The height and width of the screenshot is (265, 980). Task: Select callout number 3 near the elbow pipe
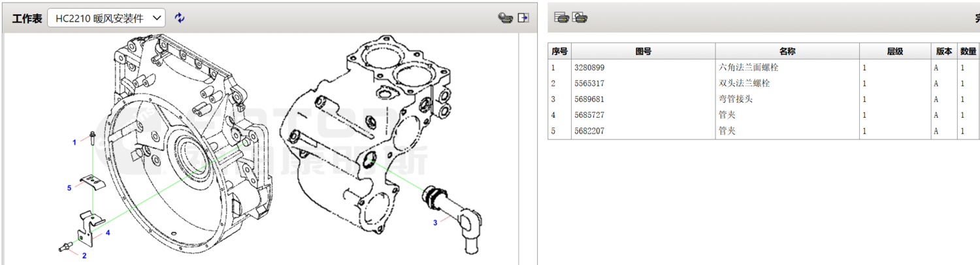point(435,223)
